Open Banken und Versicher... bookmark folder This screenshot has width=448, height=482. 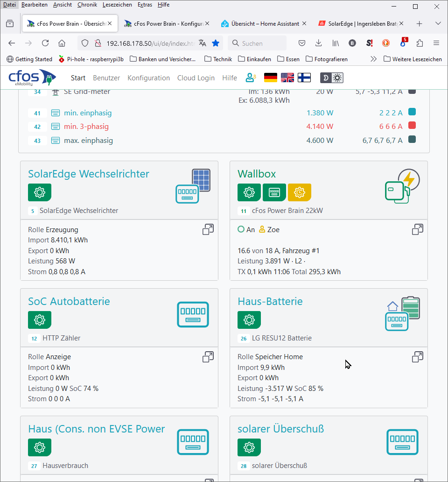point(163,59)
